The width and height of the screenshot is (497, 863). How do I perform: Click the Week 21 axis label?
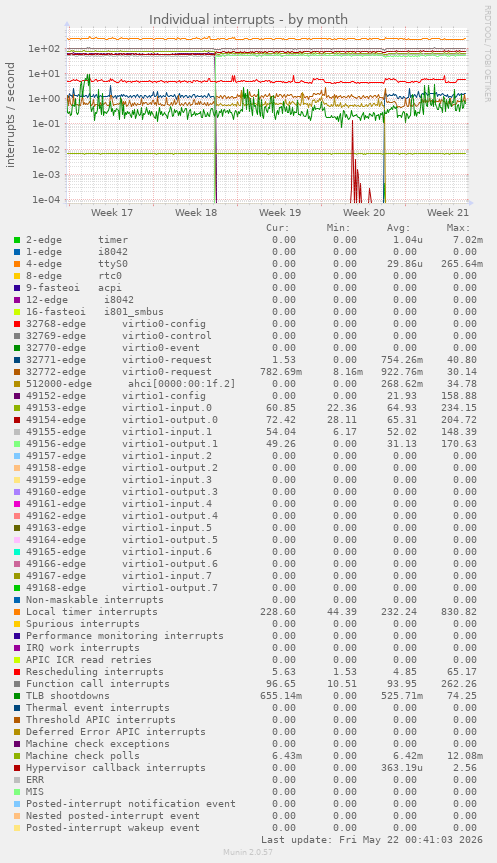448,212
